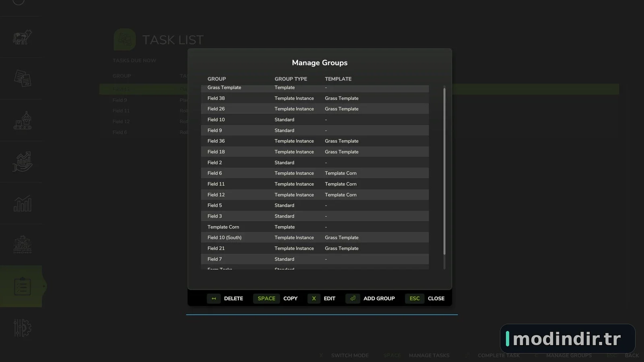Click SWITCH MODE in the bottom bar

[x=350, y=355]
